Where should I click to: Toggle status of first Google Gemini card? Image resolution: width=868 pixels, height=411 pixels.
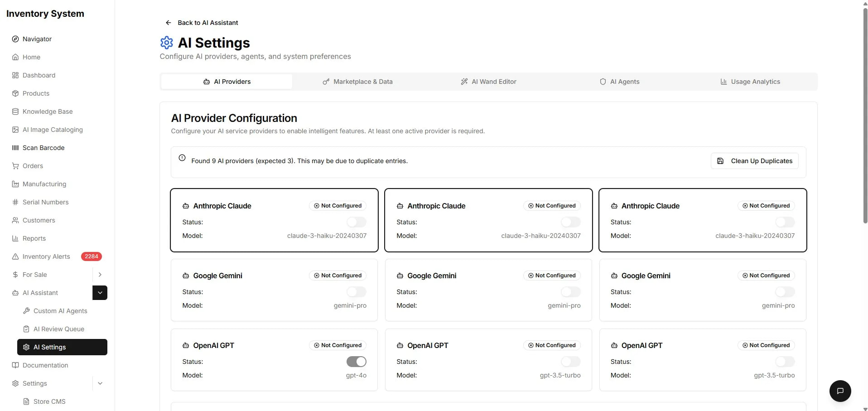[357, 292]
